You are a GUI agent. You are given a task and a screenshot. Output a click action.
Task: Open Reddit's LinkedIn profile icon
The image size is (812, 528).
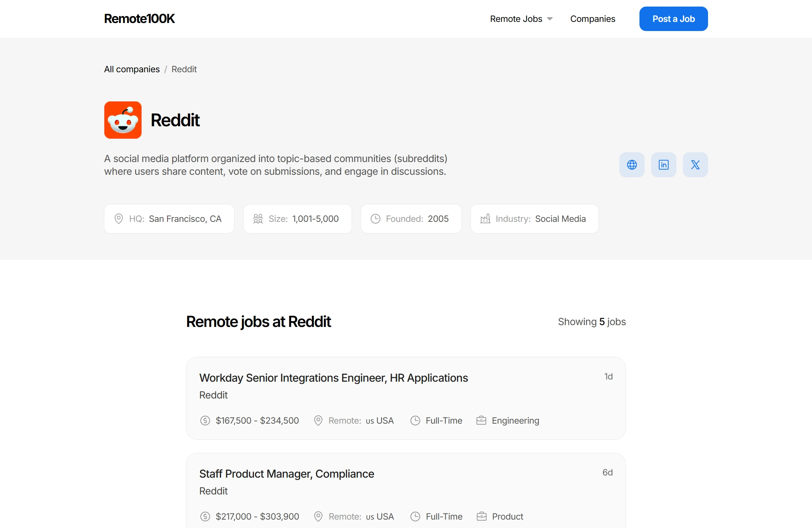[x=664, y=165]
